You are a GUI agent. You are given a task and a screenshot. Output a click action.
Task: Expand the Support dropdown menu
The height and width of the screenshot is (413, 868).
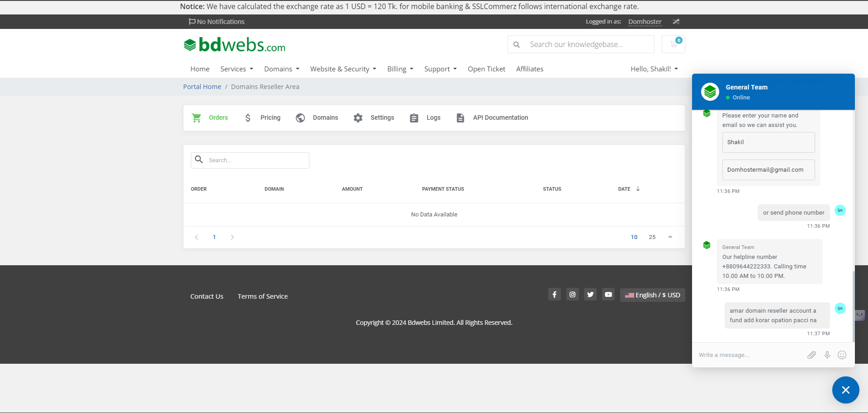click(441, 69)
